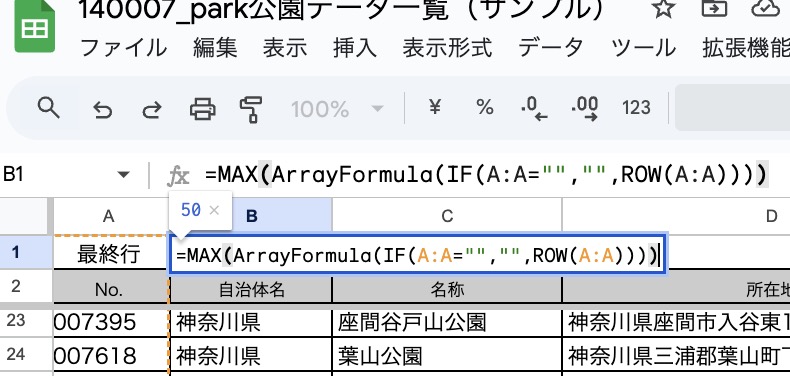
Task: Click 神奈川県 in row 24
Action: 251,356
